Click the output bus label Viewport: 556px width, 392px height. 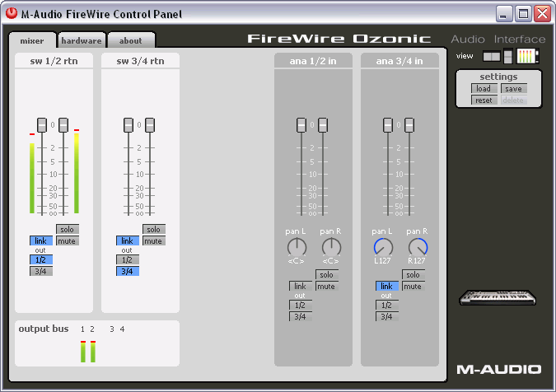coord(44,329)
